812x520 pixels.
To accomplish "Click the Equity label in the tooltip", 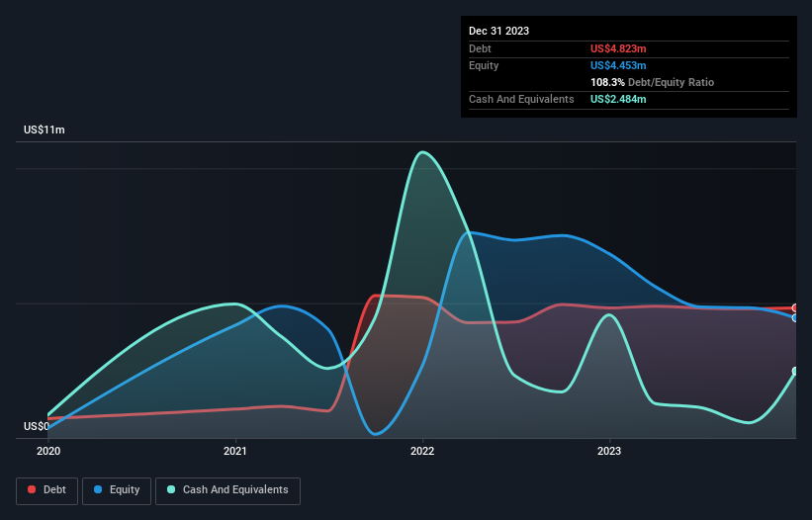I will point(484,65).
